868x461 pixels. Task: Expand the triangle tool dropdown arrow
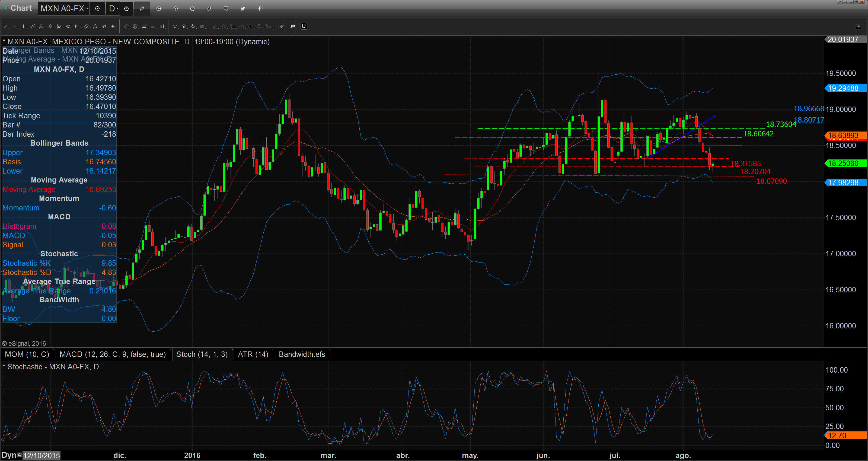pos(99,28)
